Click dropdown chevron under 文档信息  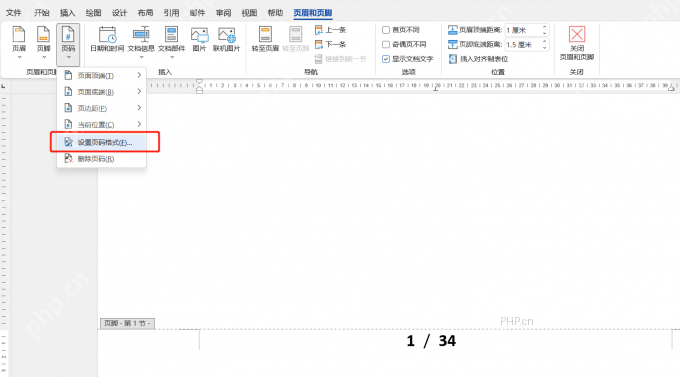click(141, 57)
